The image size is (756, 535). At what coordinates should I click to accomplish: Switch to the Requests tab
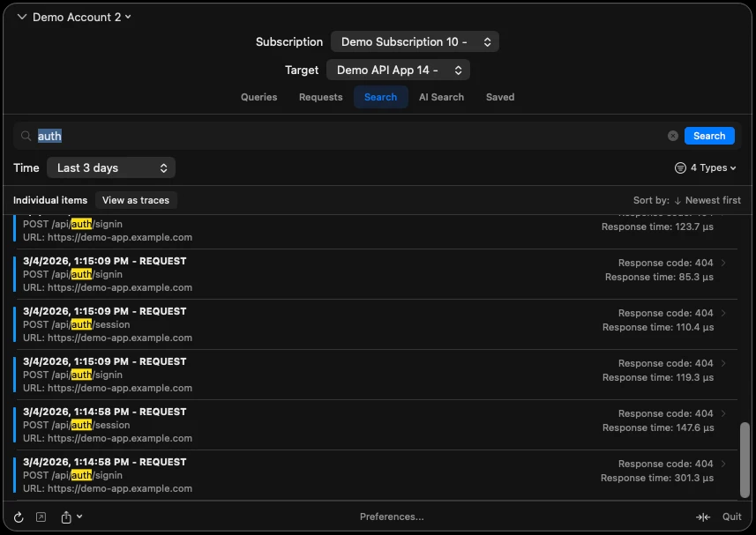click(x=320, y=97)
